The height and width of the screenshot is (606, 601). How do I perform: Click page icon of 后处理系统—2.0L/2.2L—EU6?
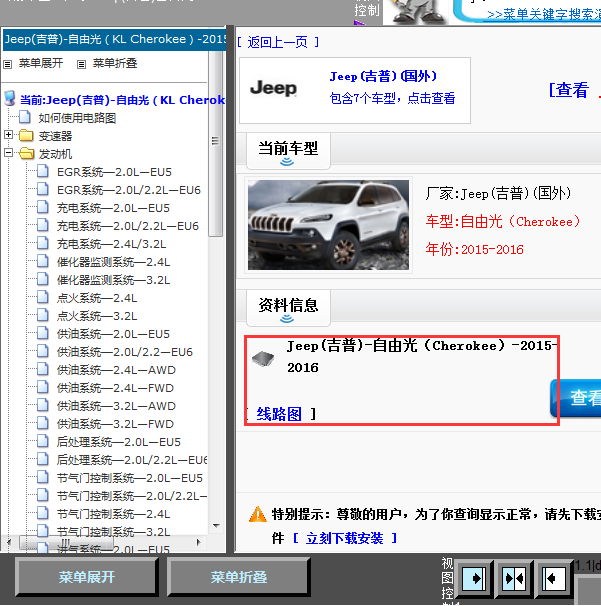click(43, 459)
